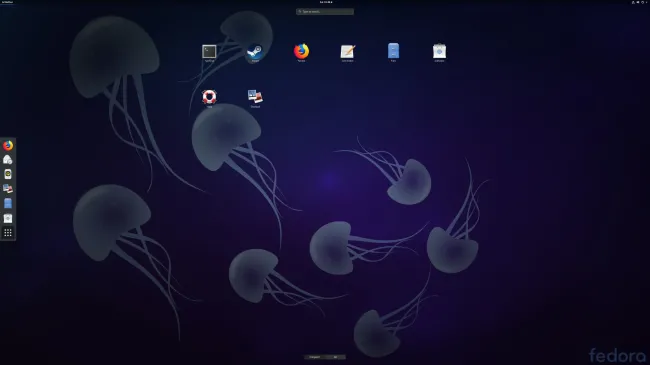The width and height of the screenshot is (650, 365).
Task: Launch Software shopping bag icon in grid
Action: tap(439, 51)
